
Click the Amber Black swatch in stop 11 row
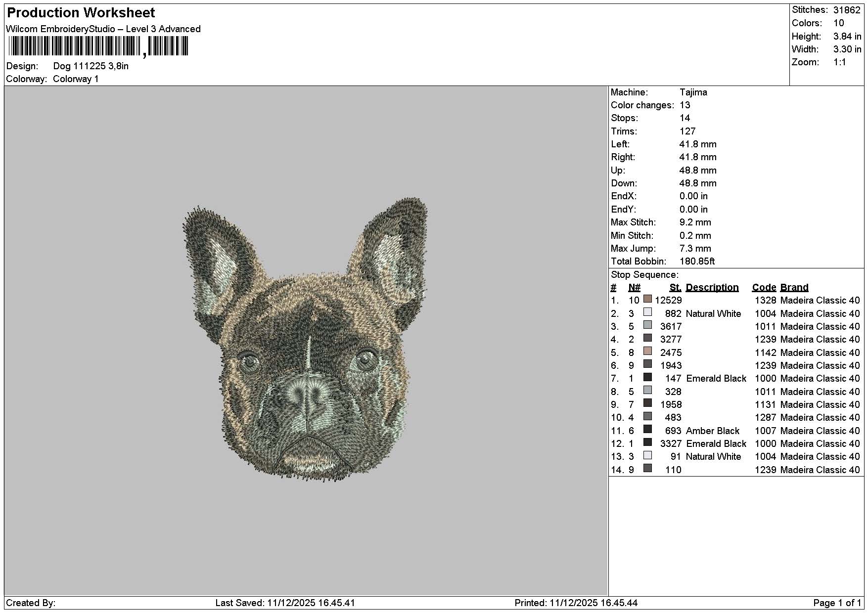coord(647,429)
